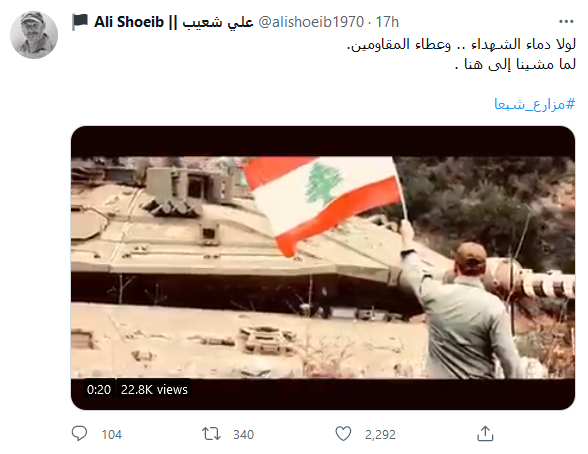Click the 22.8K views label
Screen dimensions: 588x454
coord(154,390)
